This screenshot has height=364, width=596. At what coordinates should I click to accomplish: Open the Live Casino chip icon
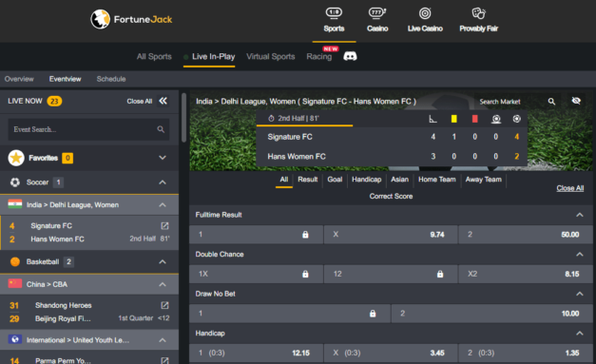click(x=425, y=13)
